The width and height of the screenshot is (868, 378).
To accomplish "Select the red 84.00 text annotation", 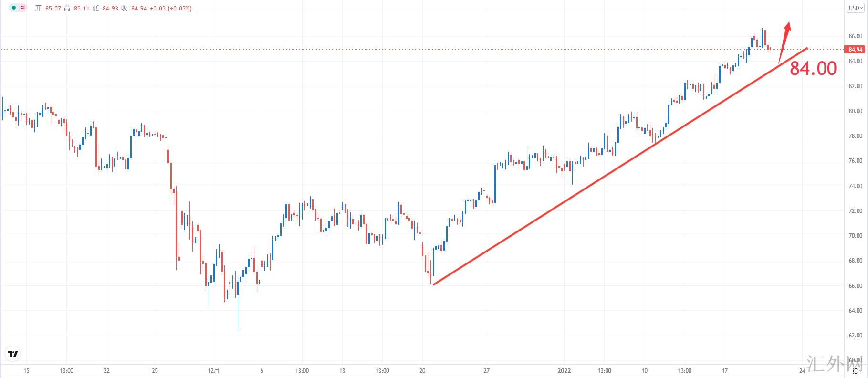I will pyautogui.click(x=813, y=69).
